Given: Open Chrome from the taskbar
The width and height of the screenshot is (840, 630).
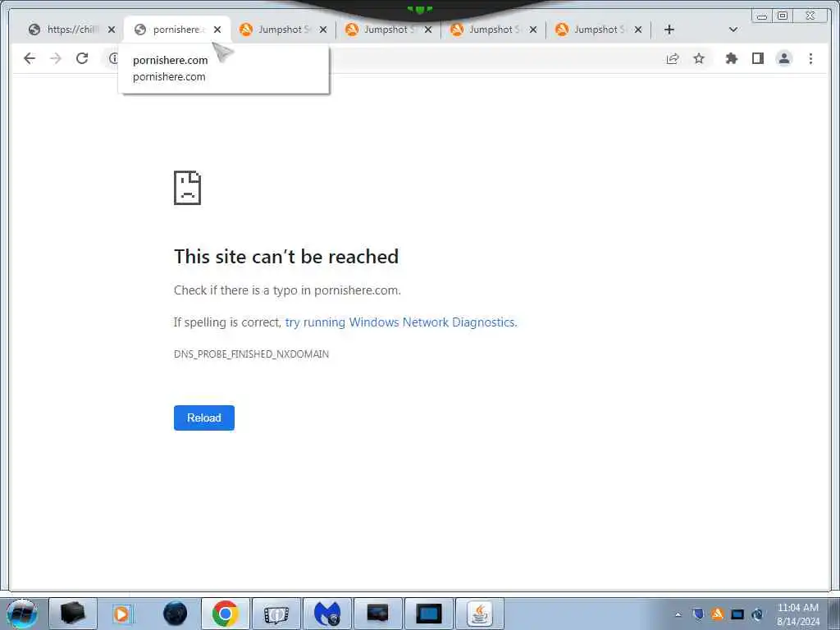Looking at the screenshot, I should coord(225,614).
